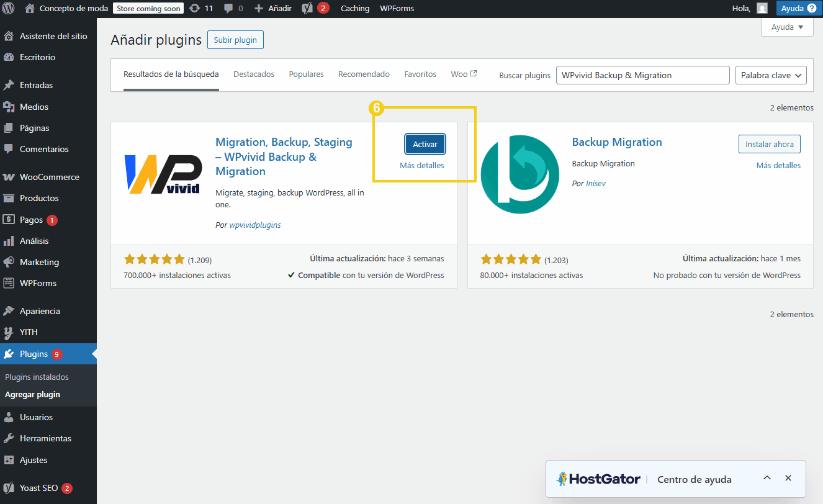Click the Store coming soon badge
The height and width of the screenshot is (504, 823).
pyautogui.click(x=148, y=9)
